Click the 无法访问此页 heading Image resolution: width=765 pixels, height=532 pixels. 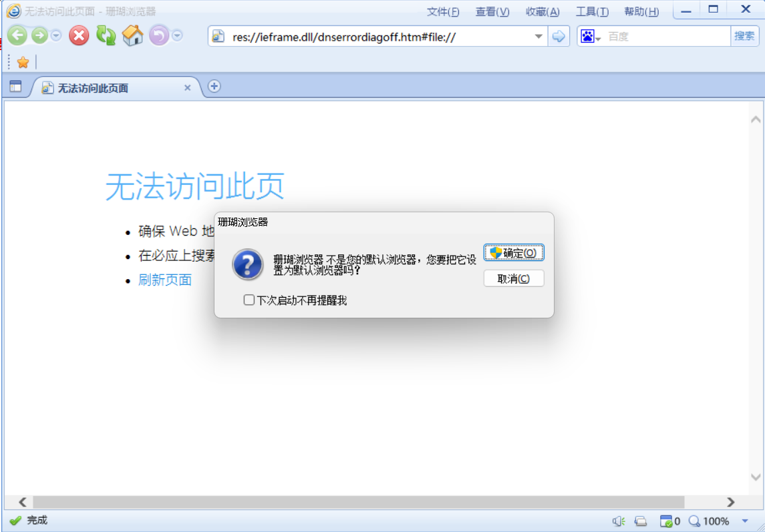(x=195, y=186)
